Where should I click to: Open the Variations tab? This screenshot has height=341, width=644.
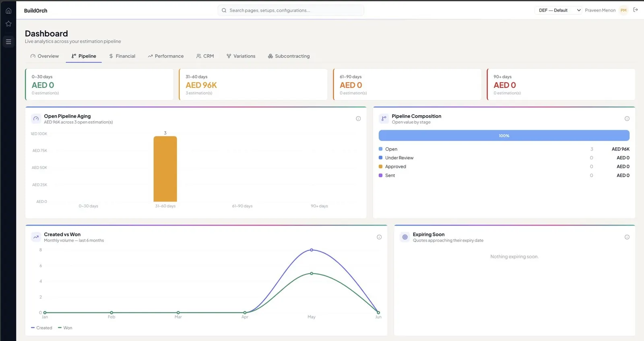click(241, 56)
